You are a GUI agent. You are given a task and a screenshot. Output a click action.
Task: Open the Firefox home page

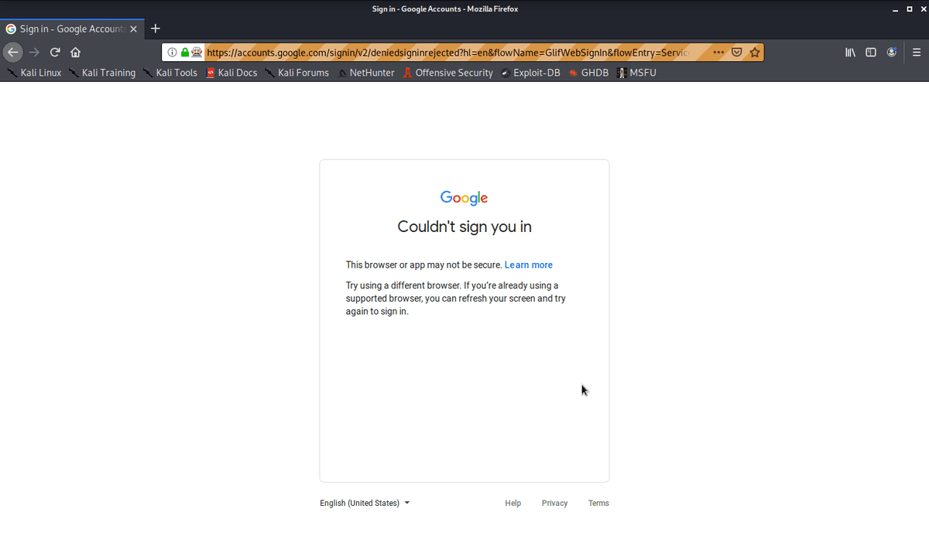click(x=75, y=53)
